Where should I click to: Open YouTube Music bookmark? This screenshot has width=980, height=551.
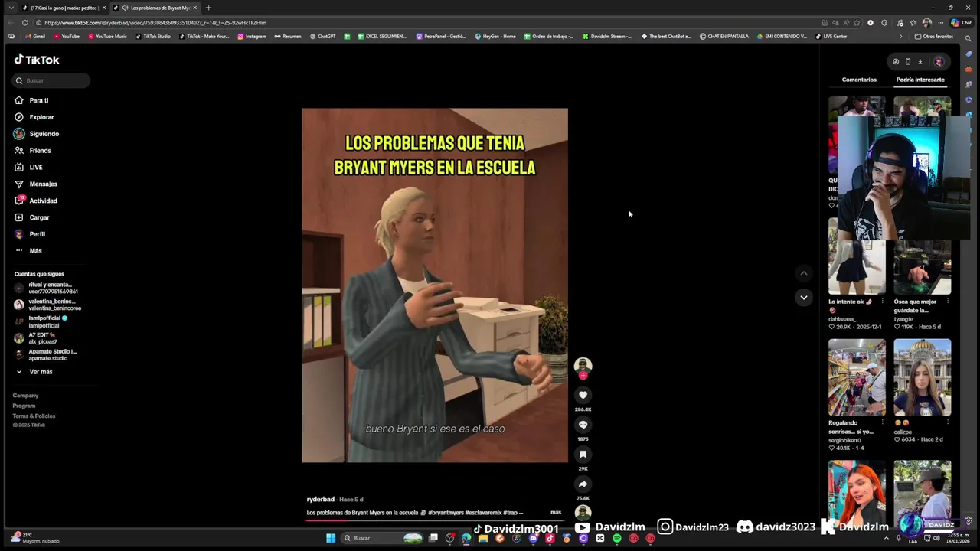(x=107, y=37)
